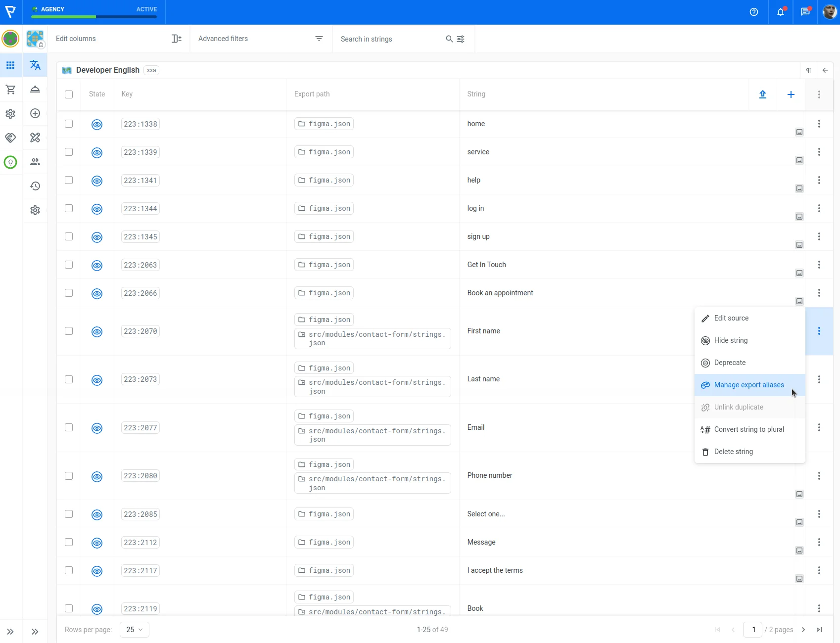The height and width of the screenshot is (643, 840).
Task: Go to the next page arrow
Action: coord(803,629)
